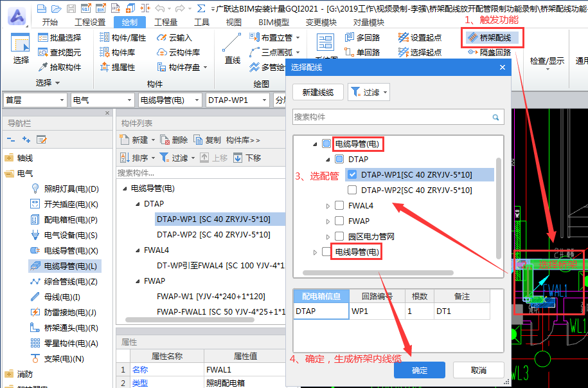The image size is (588, 388).
Task: Open the 过滤 dropdown in the dialog
Action: (369, 93)
